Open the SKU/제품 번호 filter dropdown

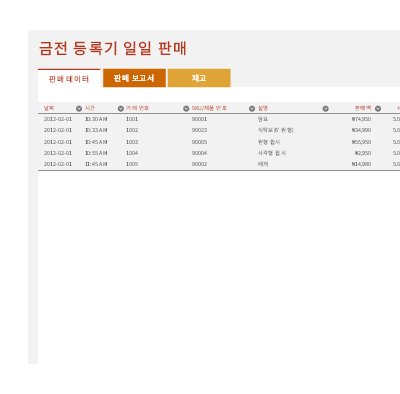point(252,109)
